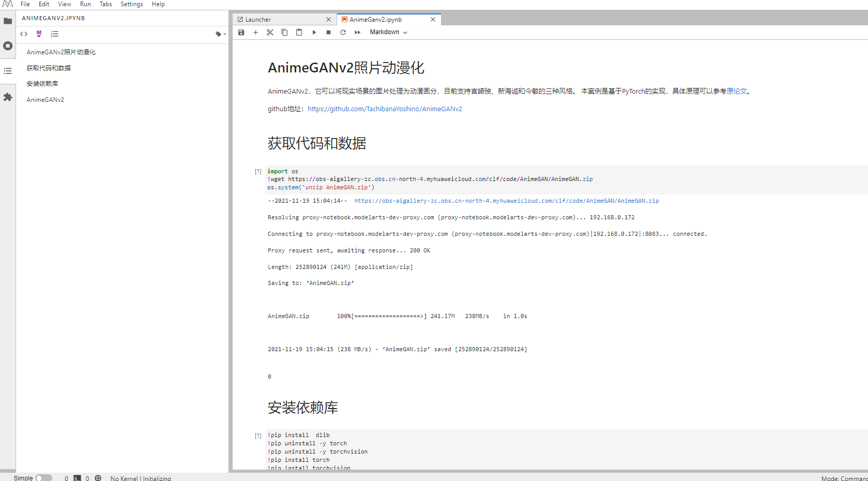Switch to the Launcher tab
The height and width of the screenshot is (481, 868).
[x=284, y=20]
